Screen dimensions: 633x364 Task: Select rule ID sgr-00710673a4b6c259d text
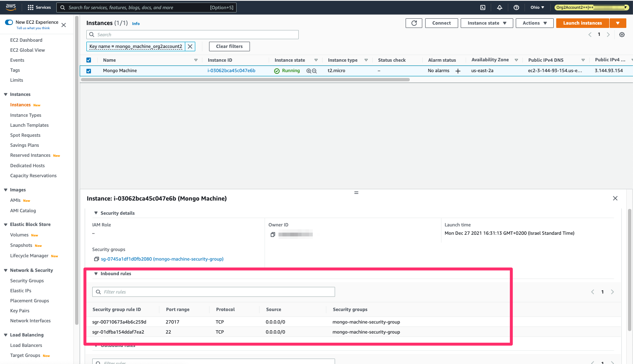pyautogui.click(x=119, y=322)
